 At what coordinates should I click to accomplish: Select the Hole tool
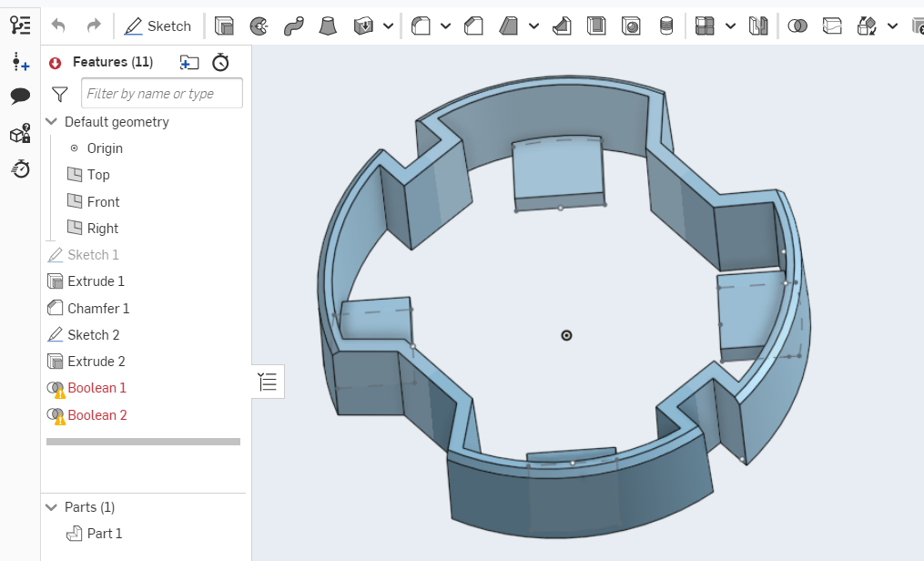pos(631,25)
